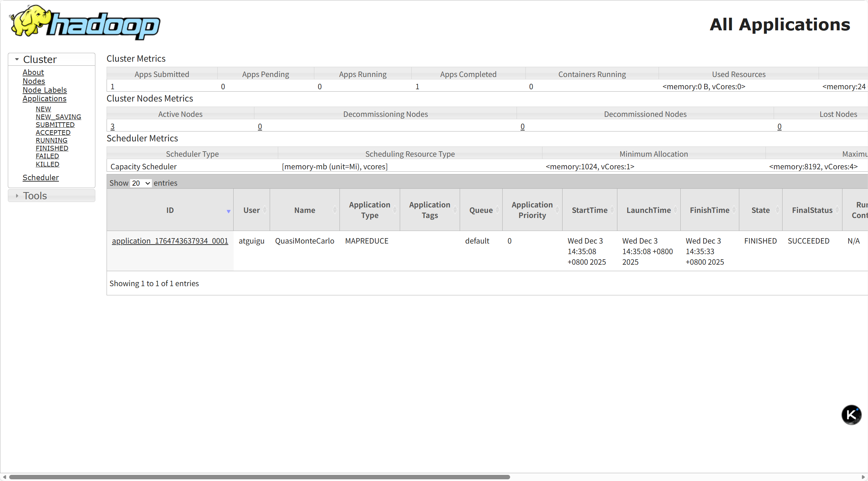Image resolution: width=868 pixels, height=481 pixels.
Task: Sort by the State column header
Action: coord(760,210)
